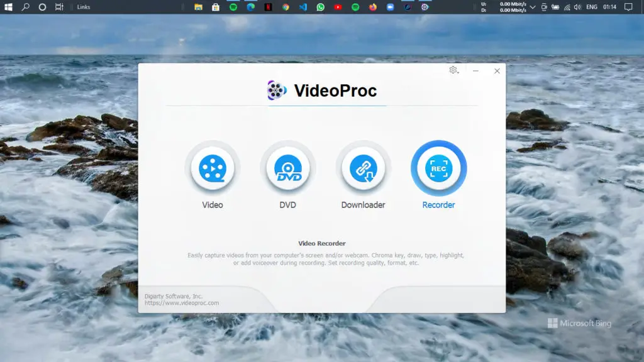
Task: Open File Explorer from taskbar
Action: (198, 7)
